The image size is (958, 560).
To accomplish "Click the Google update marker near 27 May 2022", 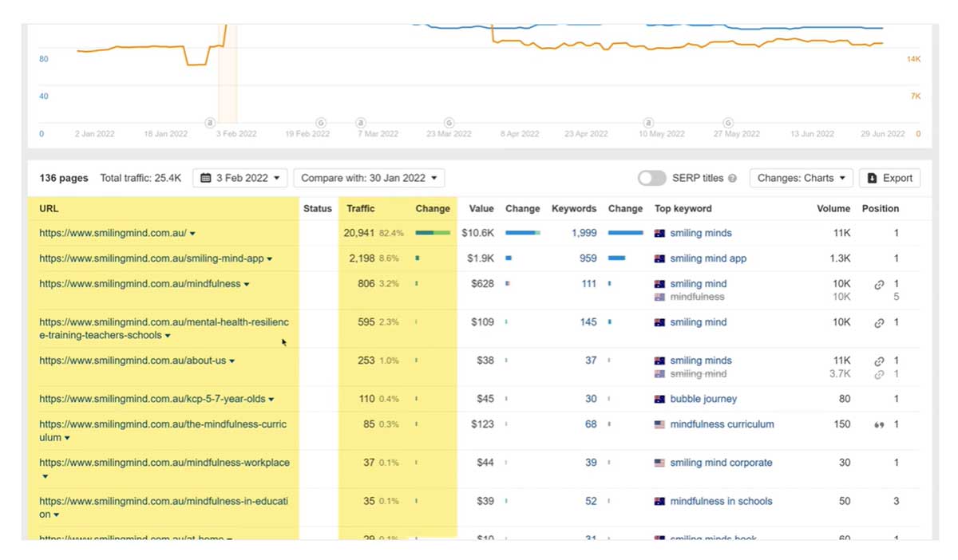I will pyautogui.click(x=728, y=123).
